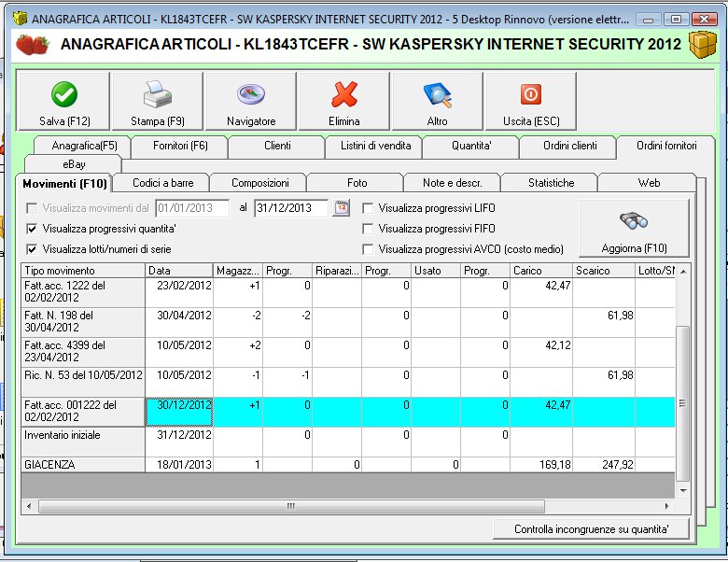The image size is (728, 562).
Task: Open the Codici a barre tab
Action: pos(163,183)
